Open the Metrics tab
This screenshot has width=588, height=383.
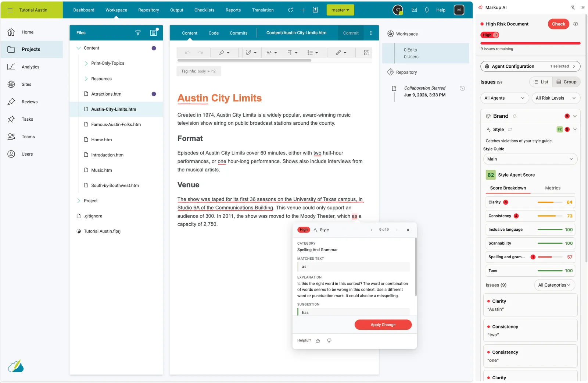click(x=553, y=188)
